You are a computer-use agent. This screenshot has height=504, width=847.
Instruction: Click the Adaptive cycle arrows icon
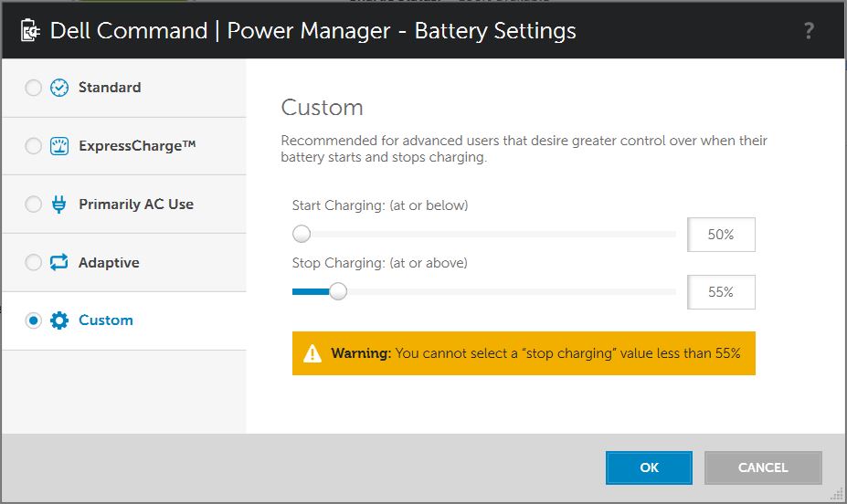pos(58,262)
